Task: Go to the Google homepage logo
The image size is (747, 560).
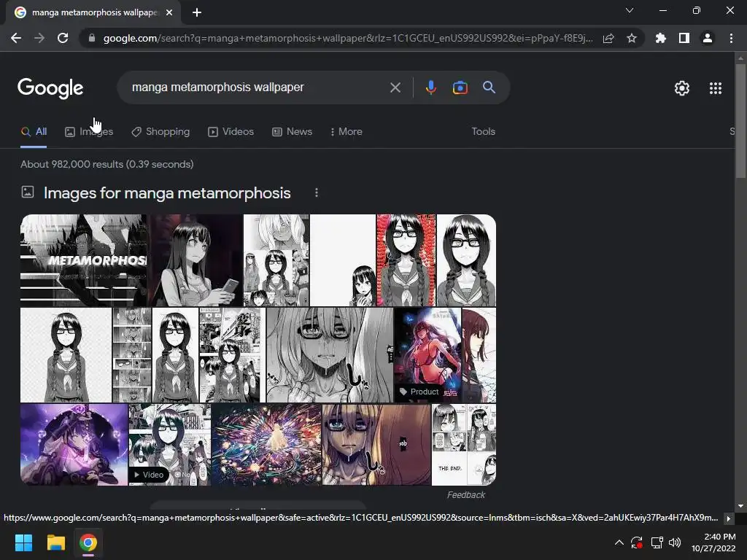Action: point(50,88)
